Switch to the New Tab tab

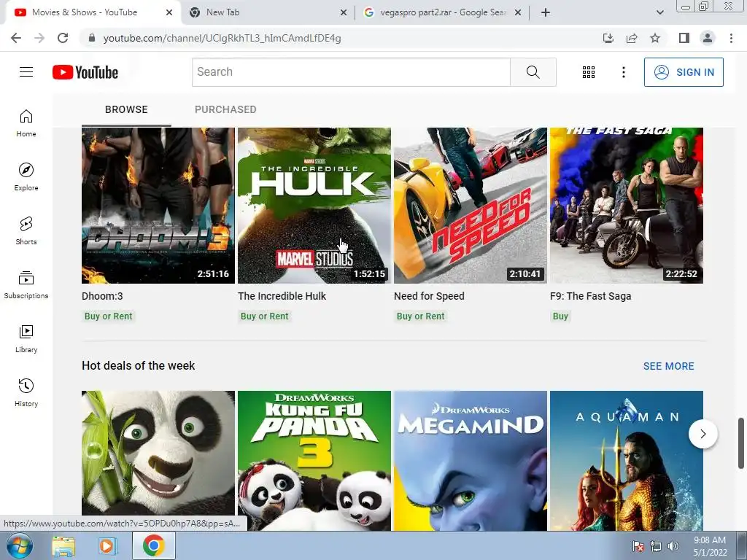point(267,12)
